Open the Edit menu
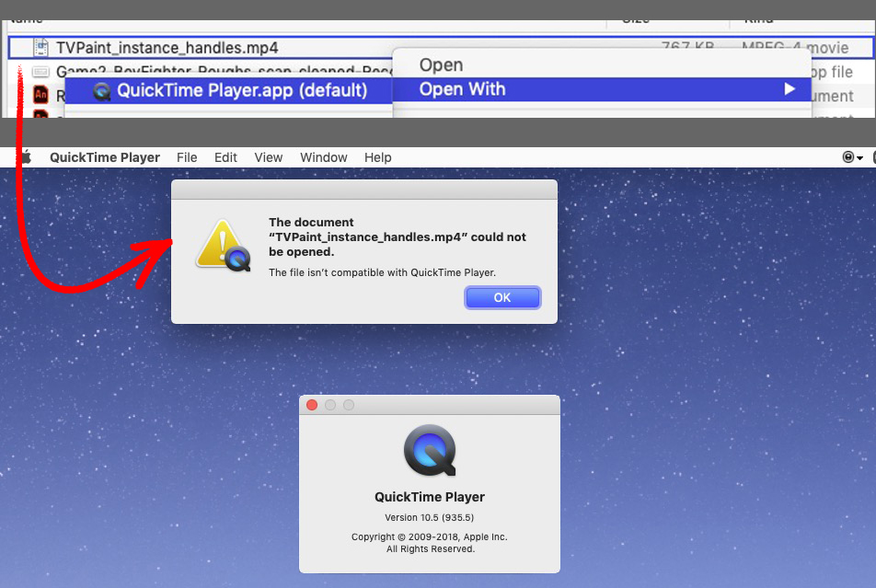 point(225,157)
